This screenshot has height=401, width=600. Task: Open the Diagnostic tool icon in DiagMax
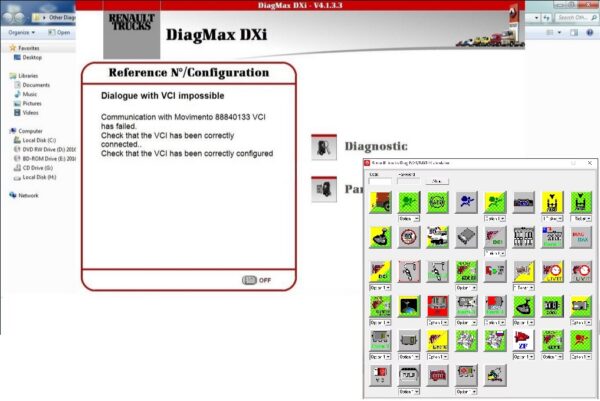click(x=324, y=147)
